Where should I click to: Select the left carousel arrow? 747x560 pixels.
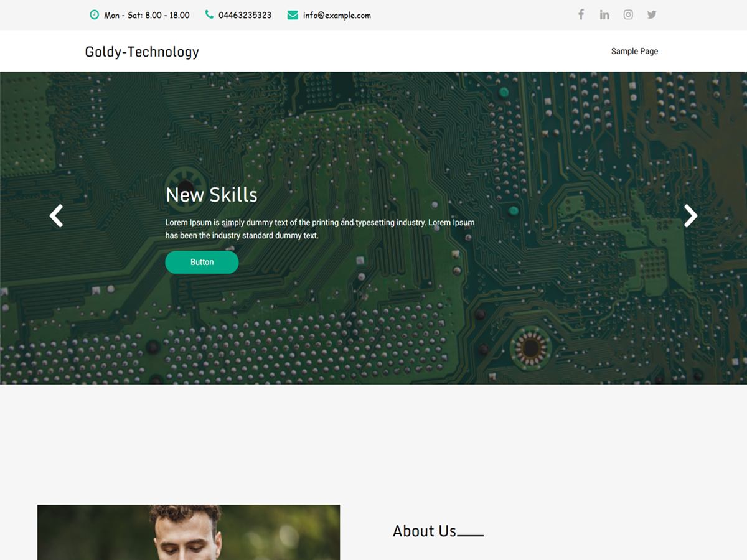[x=56, y=216]
